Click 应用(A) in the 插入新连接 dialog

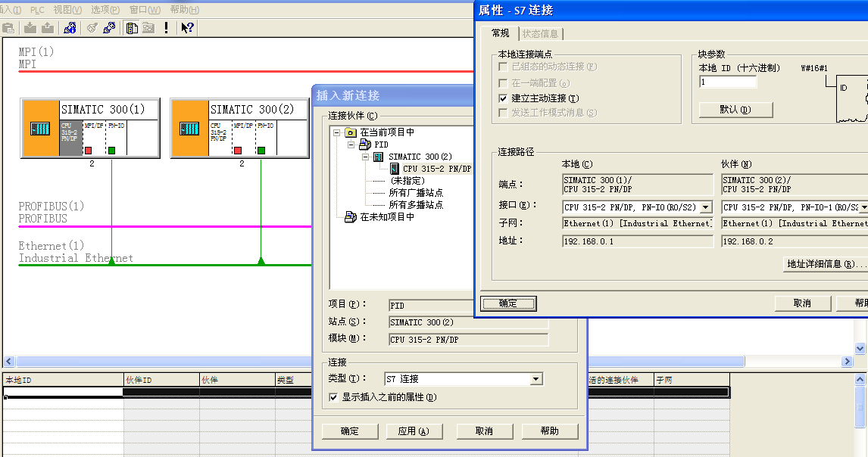(x=414, y=431)
